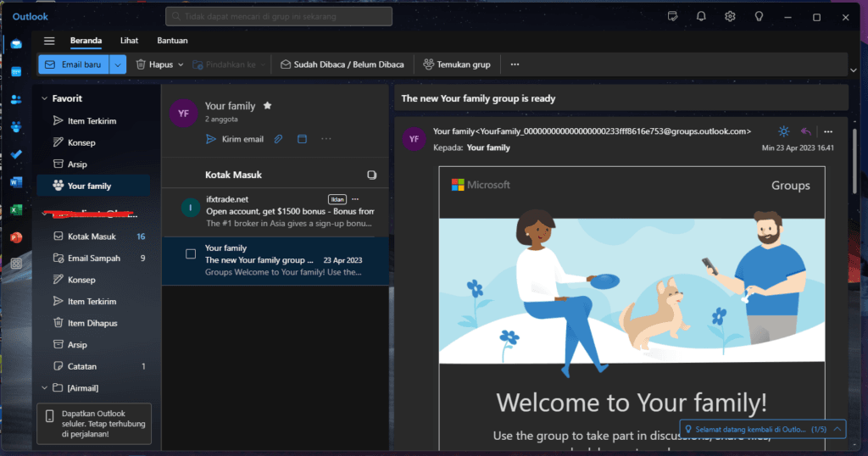This screenshot has width=868, height=456.
Task: Compose with the Email baru button
Action: click(x=74, y=64)
